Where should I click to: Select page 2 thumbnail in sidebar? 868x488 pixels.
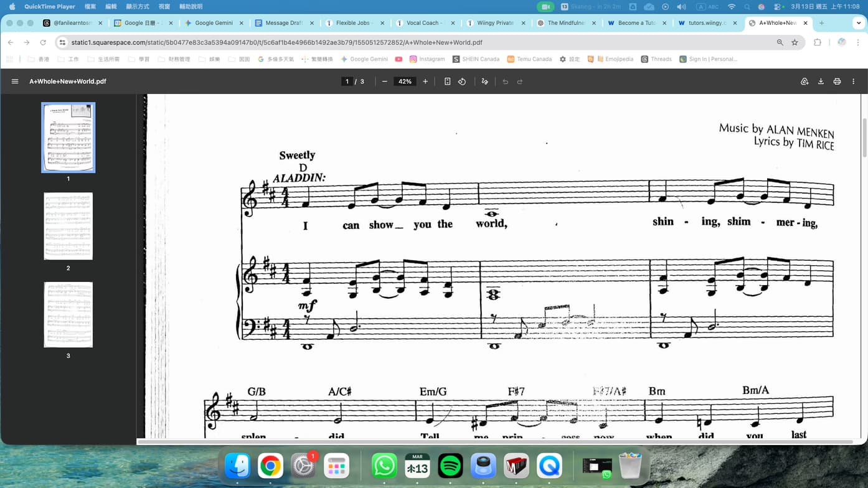[x=68, y=226]
